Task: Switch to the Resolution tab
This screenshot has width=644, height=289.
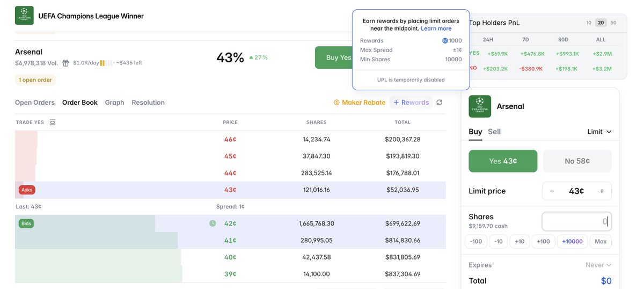Action: coord(148,103)
